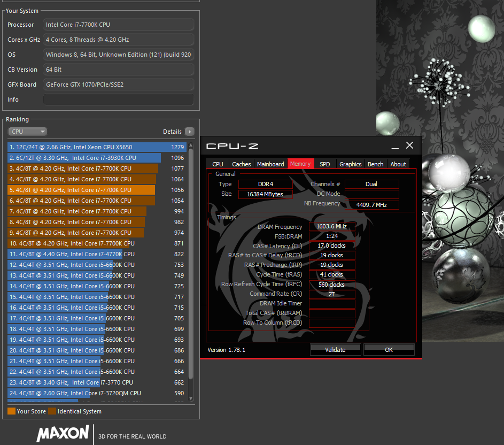This screenshot has width=504, height=445.
Task: Click the NB Frequency 4409.7 MHz value
Action: (371, 205)
